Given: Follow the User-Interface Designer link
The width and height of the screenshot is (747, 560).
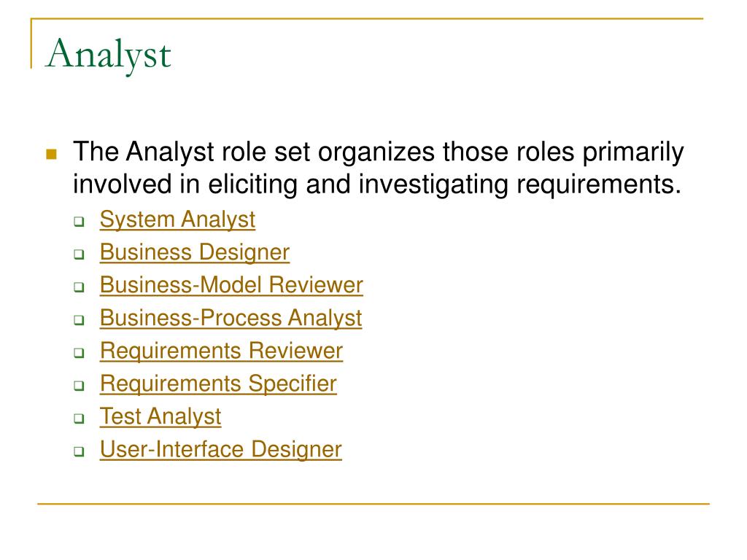Looking at the screenshot, I should tap(220, 449).
